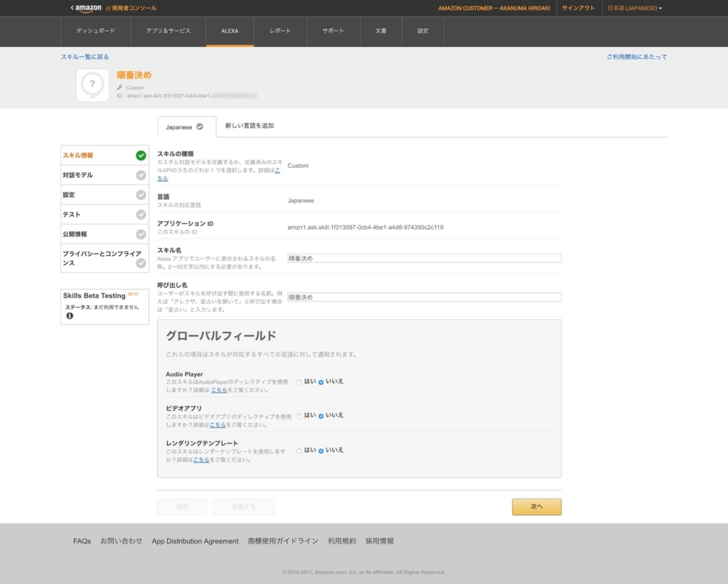Open the ALEXA nav tab
Viewport: 728px width, 584px height.
[230, 31]
